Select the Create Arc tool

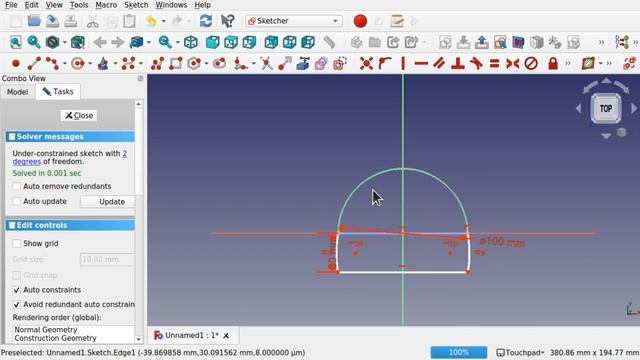point(52,63)
